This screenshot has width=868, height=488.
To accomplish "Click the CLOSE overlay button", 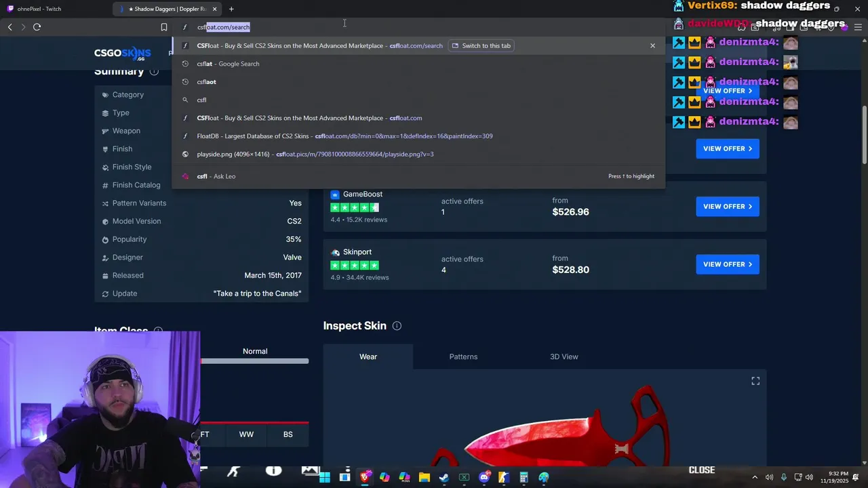I will pos(702,470).
